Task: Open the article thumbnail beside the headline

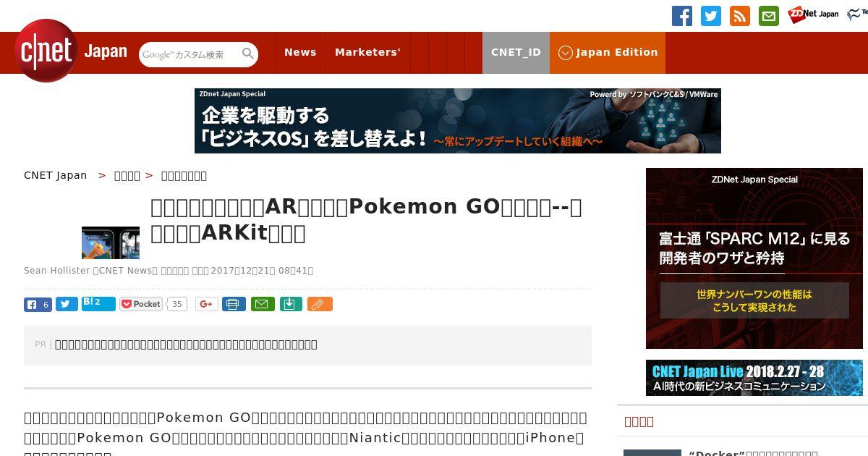Action: (x=111, y=242)
